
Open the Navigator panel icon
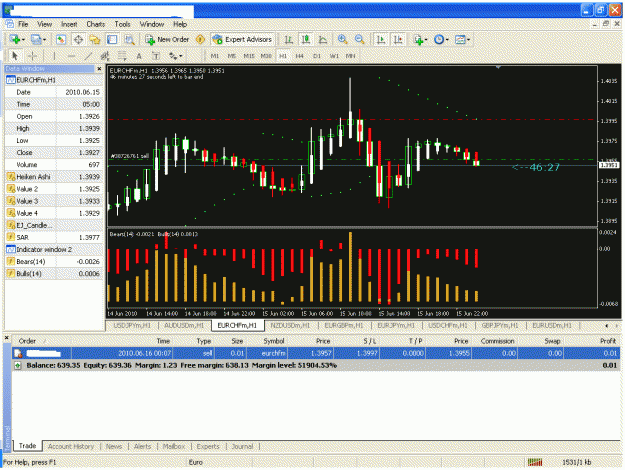[95, 39]
